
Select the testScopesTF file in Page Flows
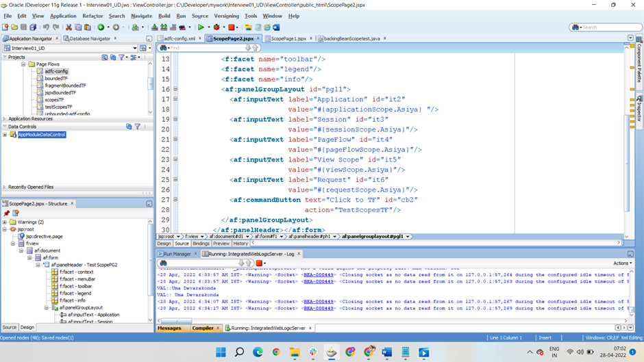click(x=58, y=107)
